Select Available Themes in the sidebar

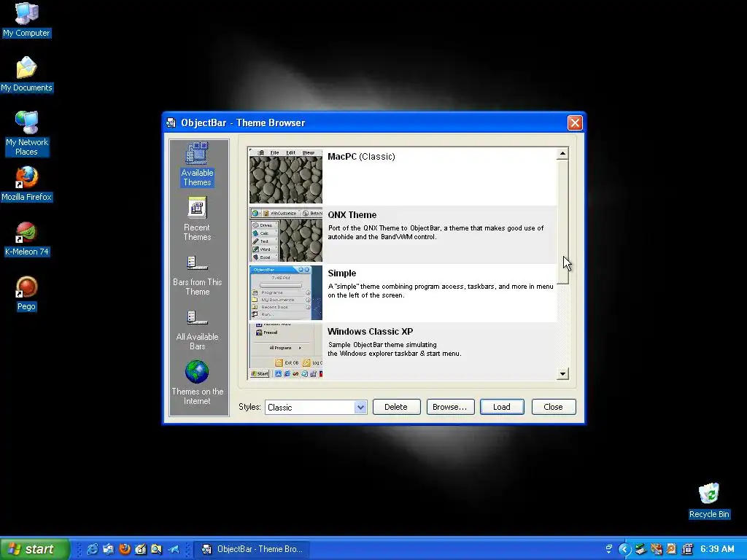point(197,164)
